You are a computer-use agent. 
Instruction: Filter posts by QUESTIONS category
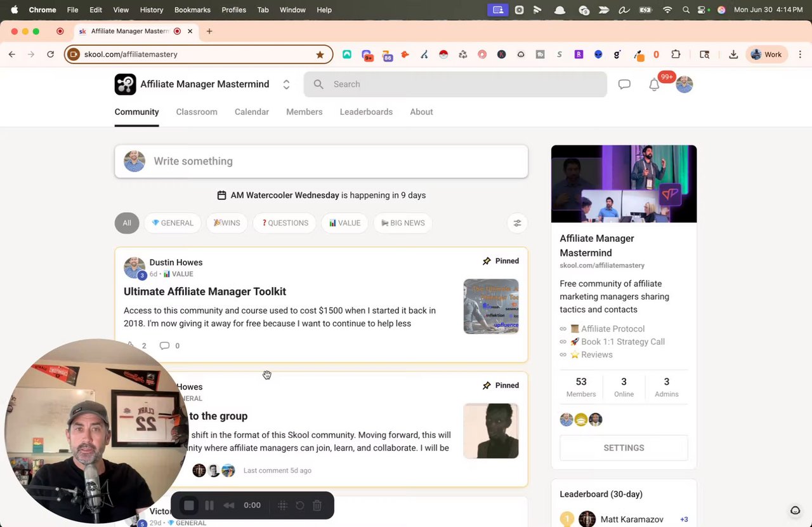pos(284,223)
